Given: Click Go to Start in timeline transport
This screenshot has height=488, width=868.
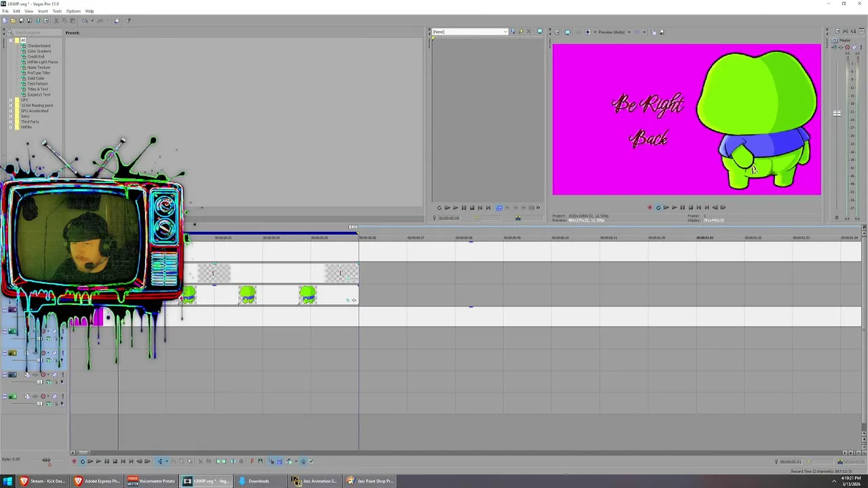Looking at the screenshot, I should pyautogui.click(x=123, y=462).
